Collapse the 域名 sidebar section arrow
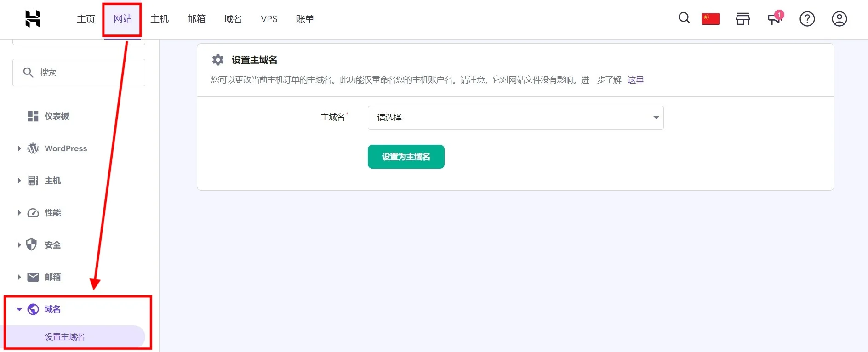 coord(19,309)
